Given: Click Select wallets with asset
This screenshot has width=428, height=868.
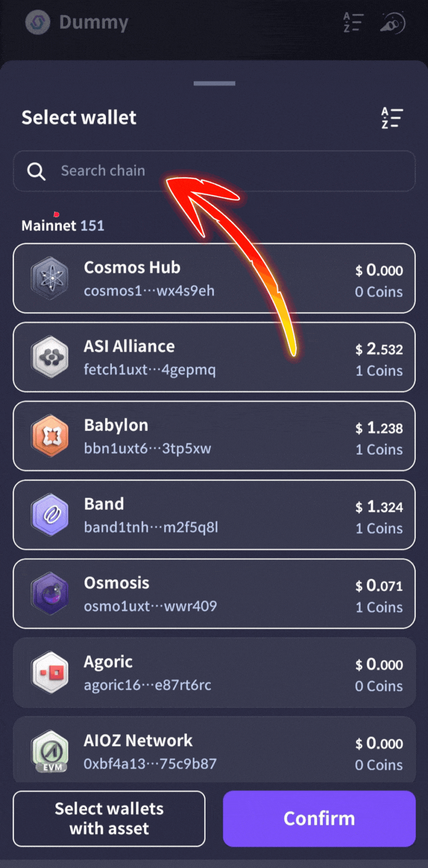Looking at the screenshot, I should coord(109,818).
